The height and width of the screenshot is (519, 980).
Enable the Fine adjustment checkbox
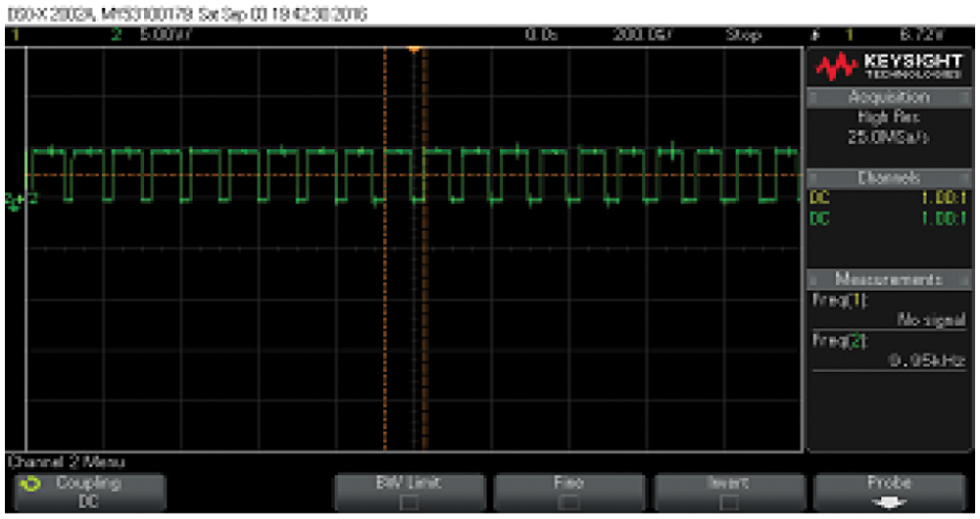[x=569, y=500]
